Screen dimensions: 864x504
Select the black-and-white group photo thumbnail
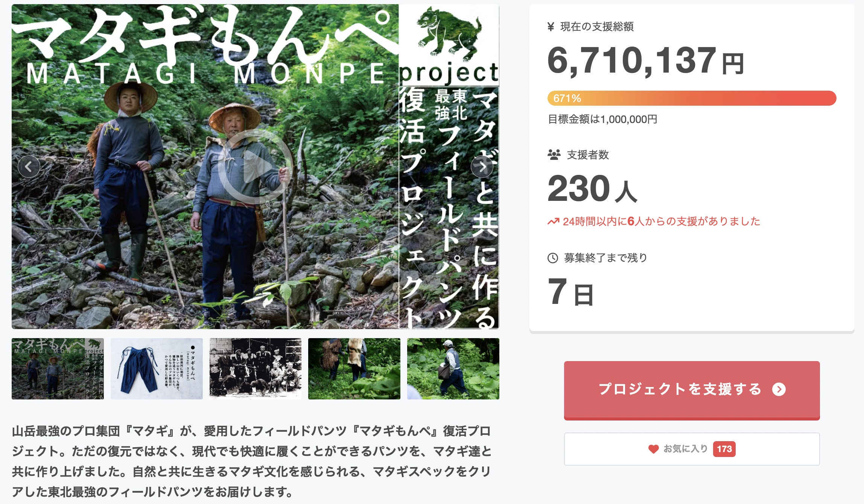coord(256,369)
